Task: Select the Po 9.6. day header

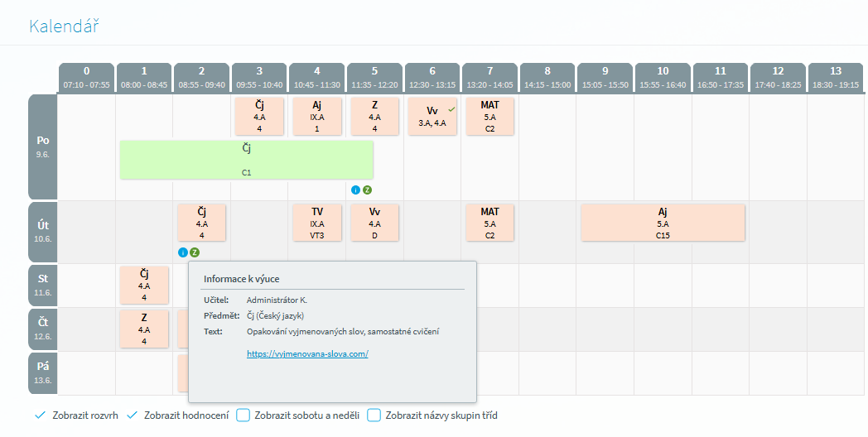Action: pos(43,146)
